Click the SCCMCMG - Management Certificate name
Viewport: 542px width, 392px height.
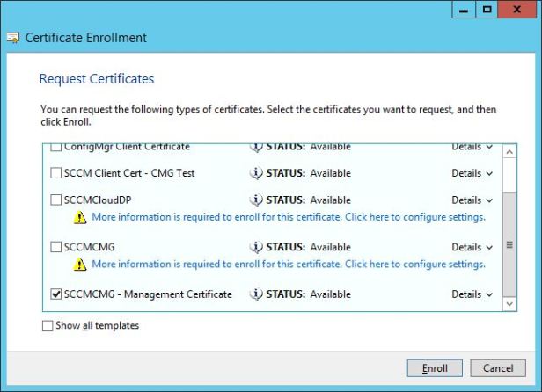click(x=148, y=294)
